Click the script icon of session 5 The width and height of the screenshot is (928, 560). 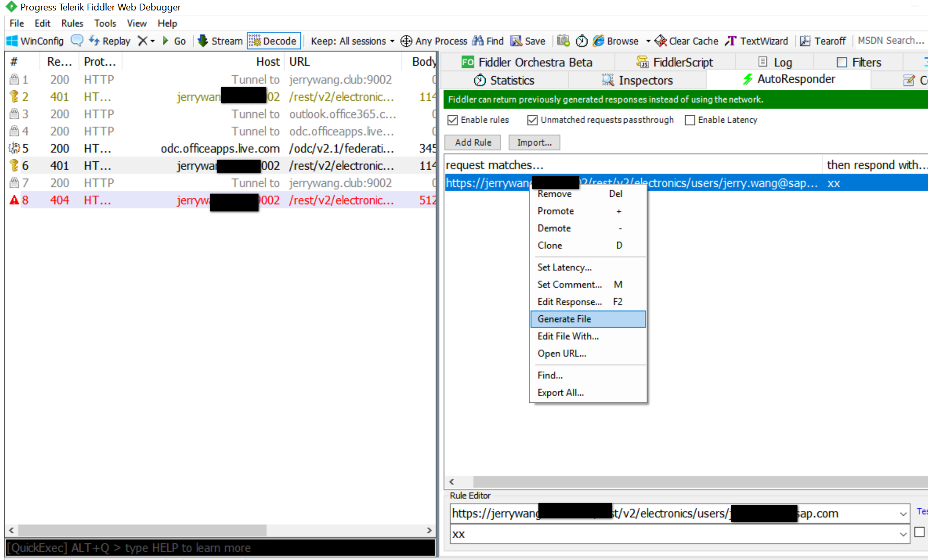[x=14, y=148]
